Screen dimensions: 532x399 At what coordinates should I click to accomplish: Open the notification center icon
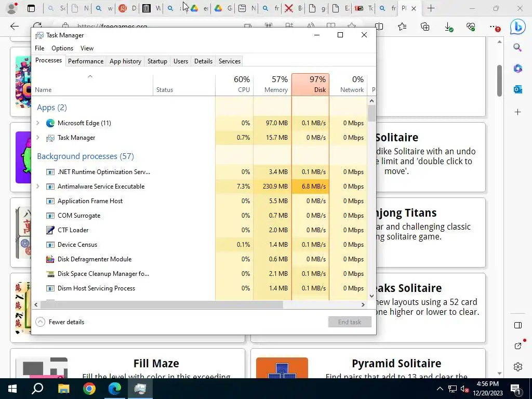tap(515, 389)
